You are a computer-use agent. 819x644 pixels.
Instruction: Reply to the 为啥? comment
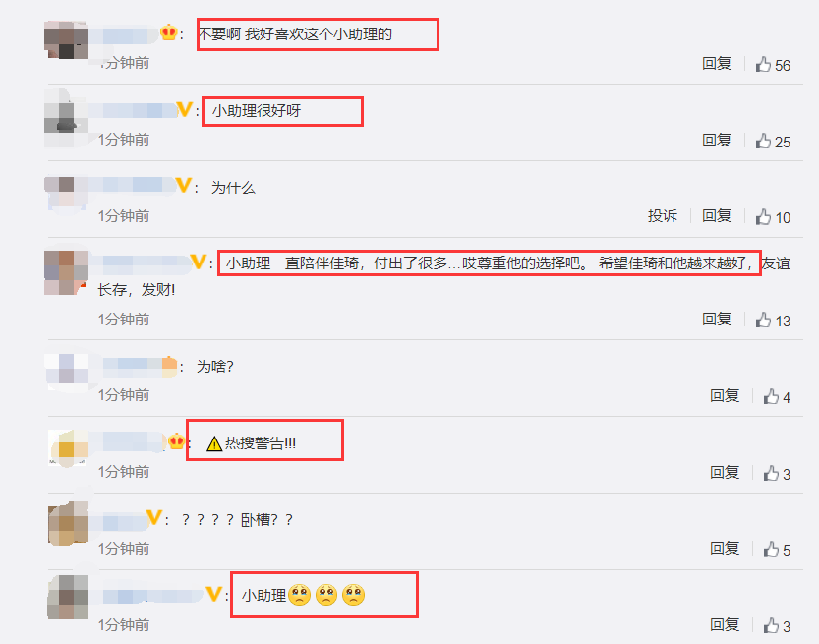(x=725, y=396)
